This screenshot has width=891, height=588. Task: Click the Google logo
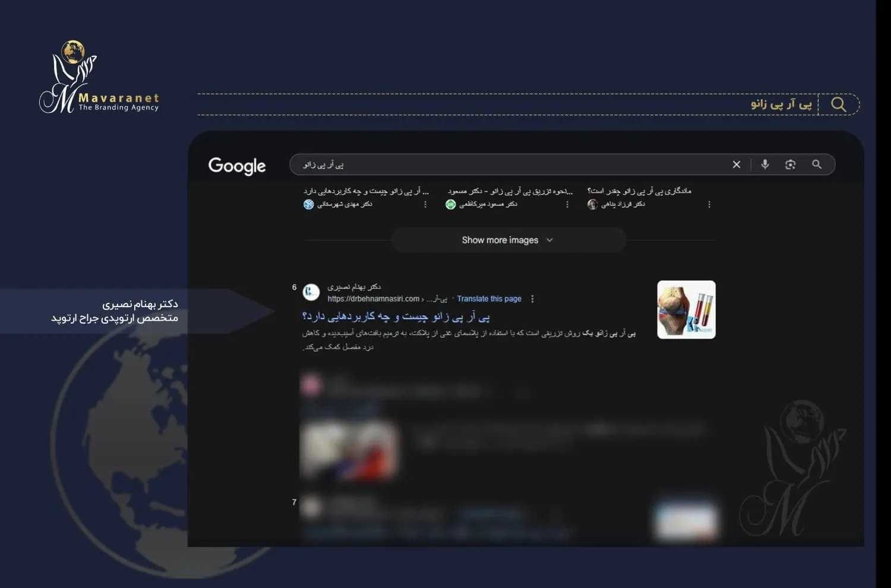[x=237, y=166]
